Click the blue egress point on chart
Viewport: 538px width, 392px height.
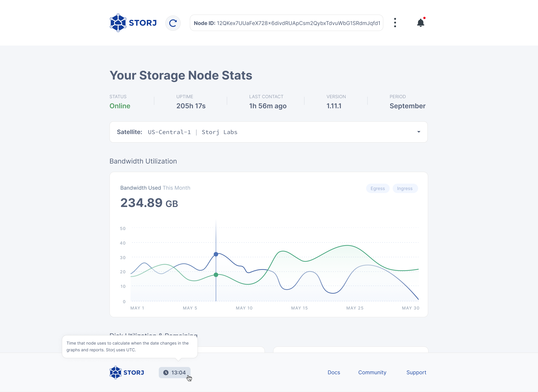tap(216, 254)
